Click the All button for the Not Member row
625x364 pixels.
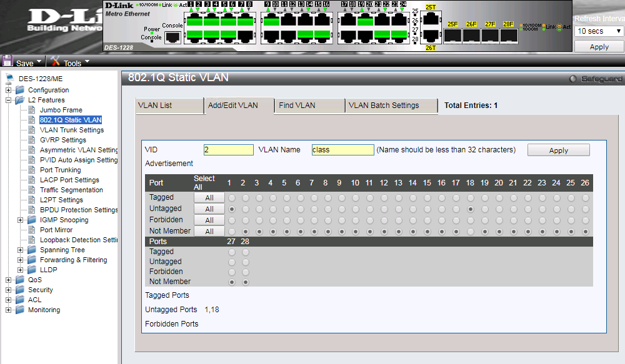coord(209,231)
